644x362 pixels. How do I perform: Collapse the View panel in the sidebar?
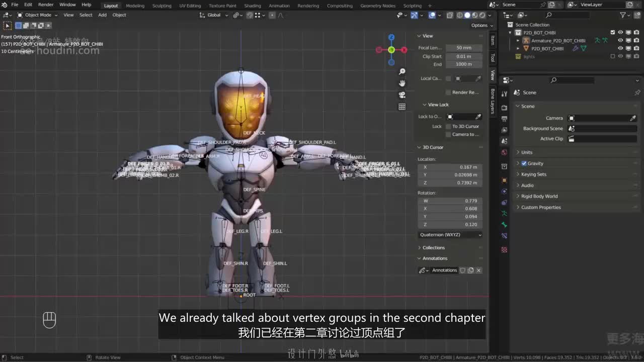pyautogui.click(x=419, y=36)
